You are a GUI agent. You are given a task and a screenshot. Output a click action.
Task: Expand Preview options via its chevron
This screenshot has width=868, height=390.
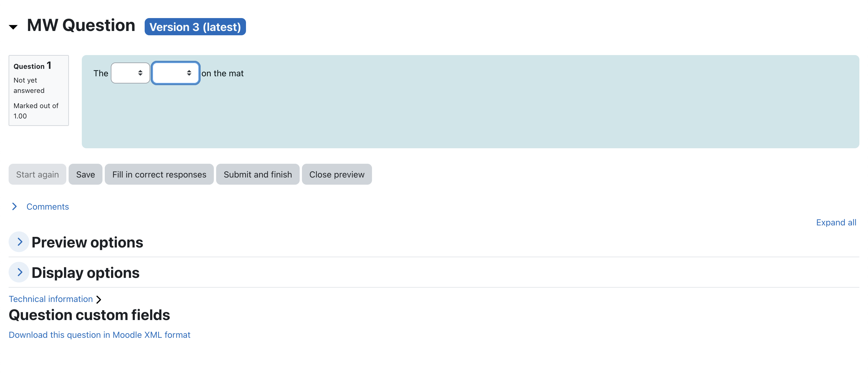coord(19,242)
